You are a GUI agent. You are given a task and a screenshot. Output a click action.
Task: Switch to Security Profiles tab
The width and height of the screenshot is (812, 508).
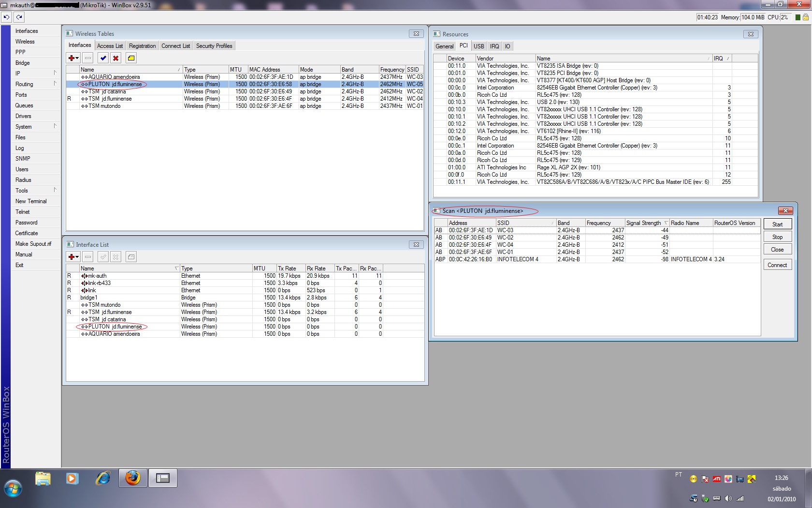click(214, 46)
